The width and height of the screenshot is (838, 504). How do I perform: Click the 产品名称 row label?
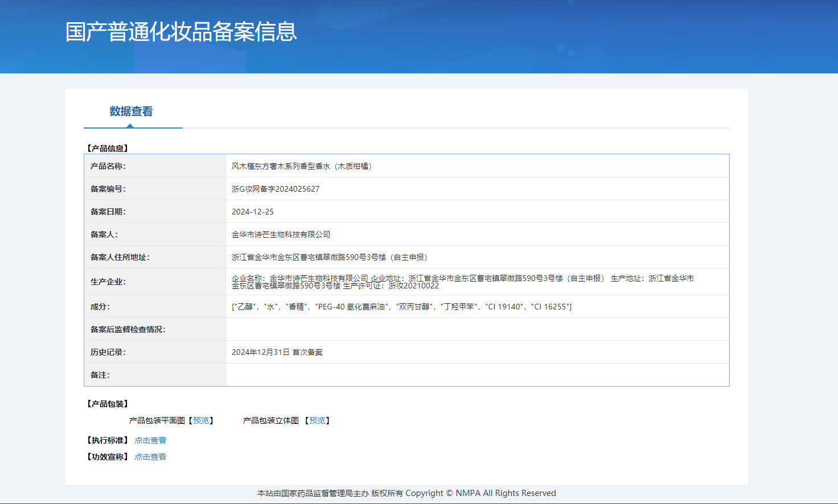[x=108, y=166]
